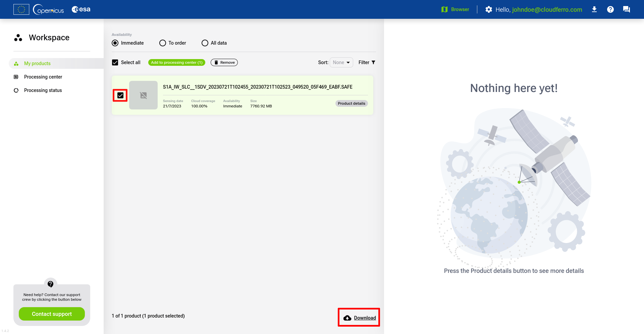Click the ESA logo

[81, 9]
